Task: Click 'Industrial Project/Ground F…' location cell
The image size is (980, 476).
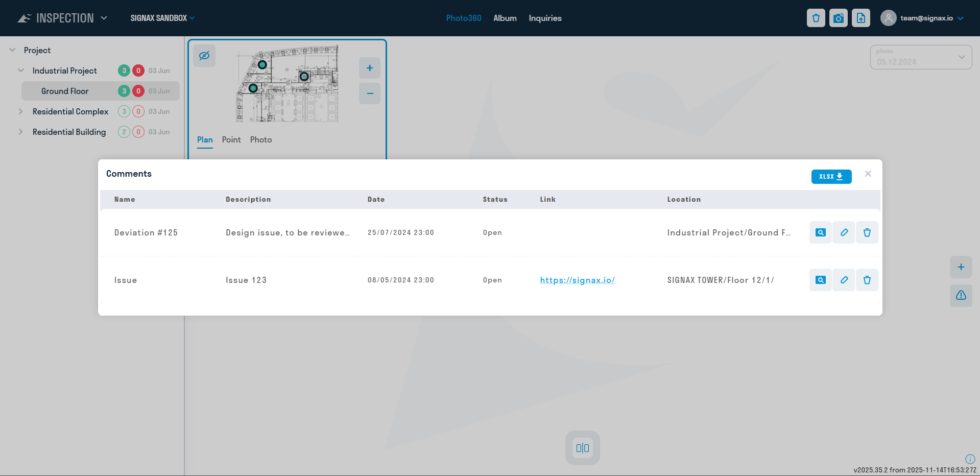Action: 729,232
